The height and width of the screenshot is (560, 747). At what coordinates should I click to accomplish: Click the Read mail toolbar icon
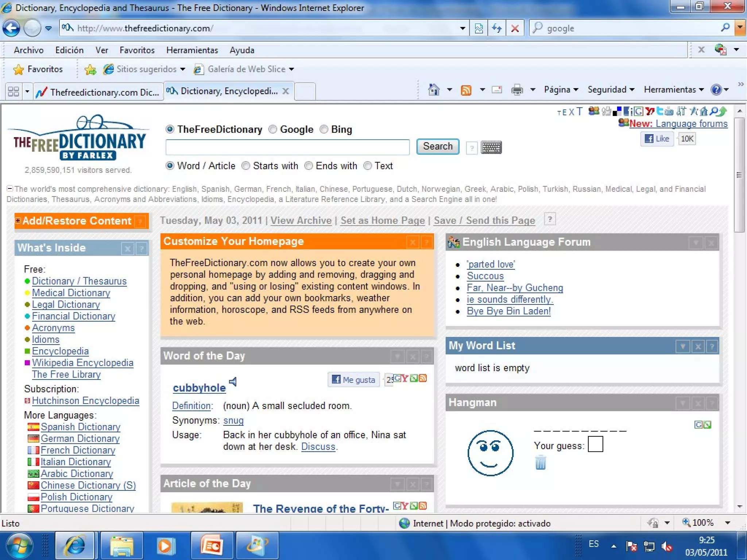(x=497, y=90)
